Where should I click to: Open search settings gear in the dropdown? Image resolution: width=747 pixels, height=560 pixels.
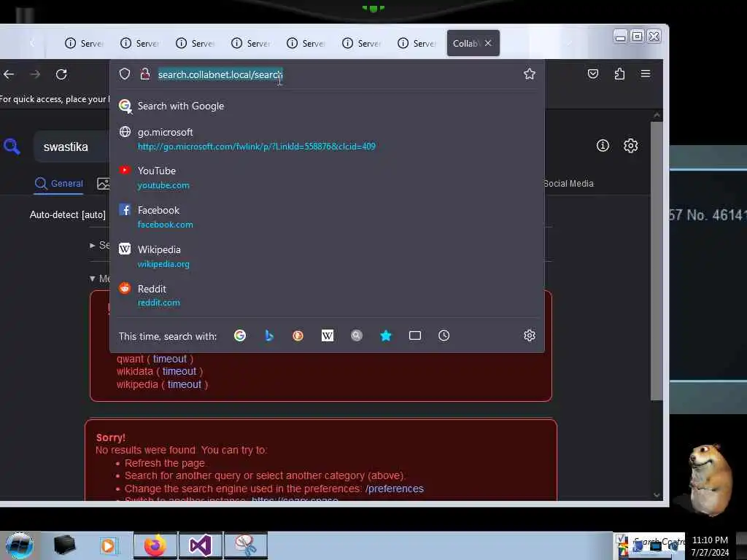point(530,335)
